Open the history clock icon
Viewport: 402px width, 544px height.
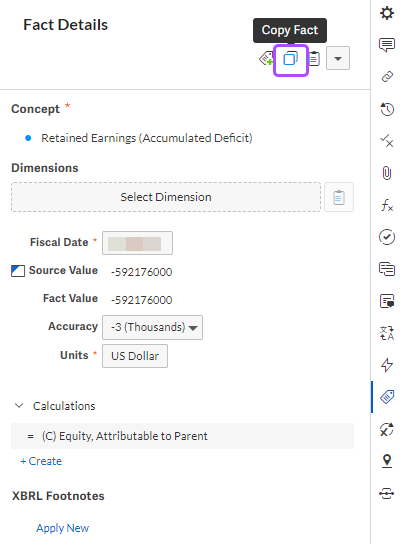(x=387, y=109)
